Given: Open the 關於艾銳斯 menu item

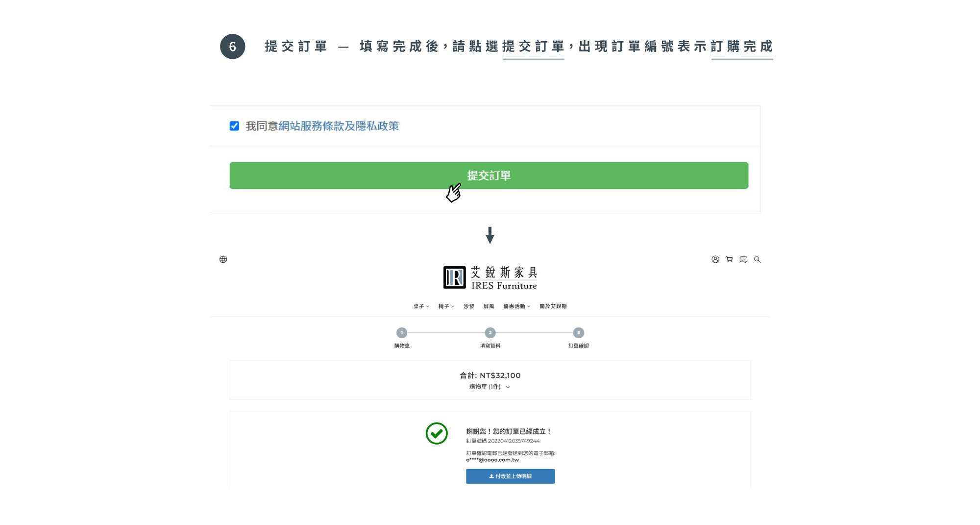Looking at the screenshot, I should (553, 306).
